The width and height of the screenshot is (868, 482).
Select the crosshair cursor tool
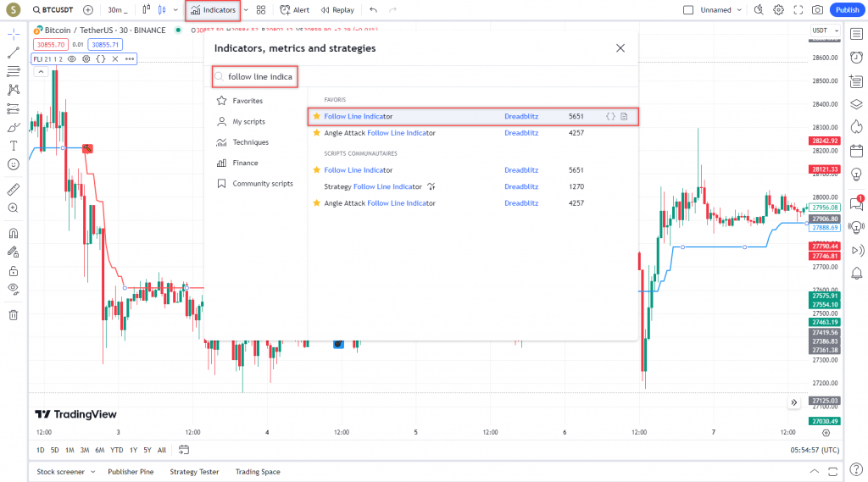(14, 35)
